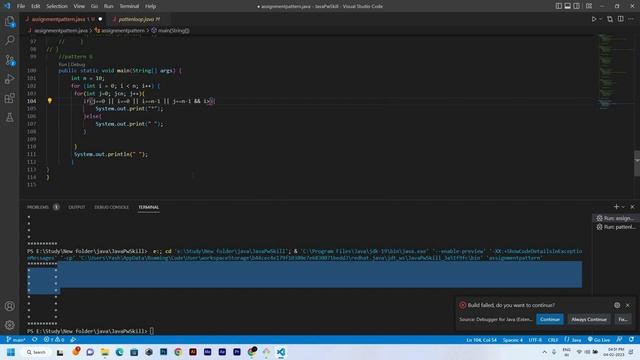Open notifications bell in status bar

(631, 340)
